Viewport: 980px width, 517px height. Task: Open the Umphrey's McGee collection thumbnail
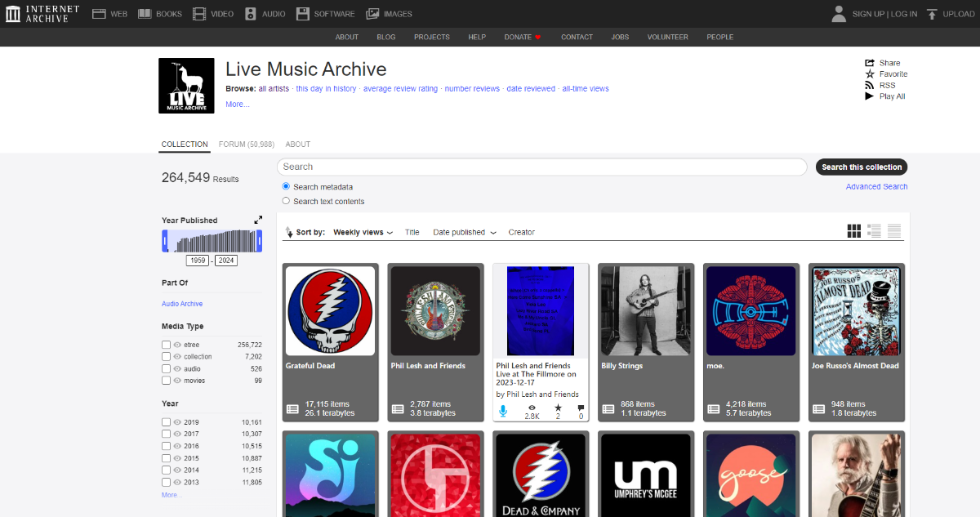pyautogui.click(x=646, y=475)
